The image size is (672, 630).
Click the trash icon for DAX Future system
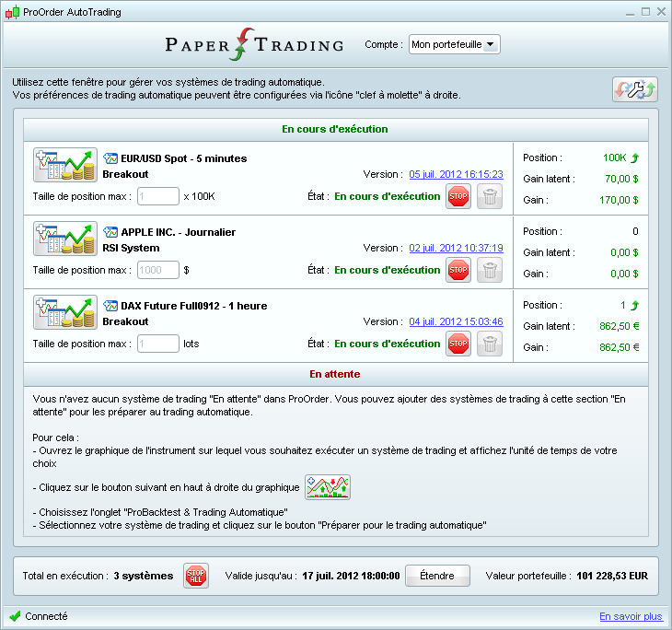[490, 344]
